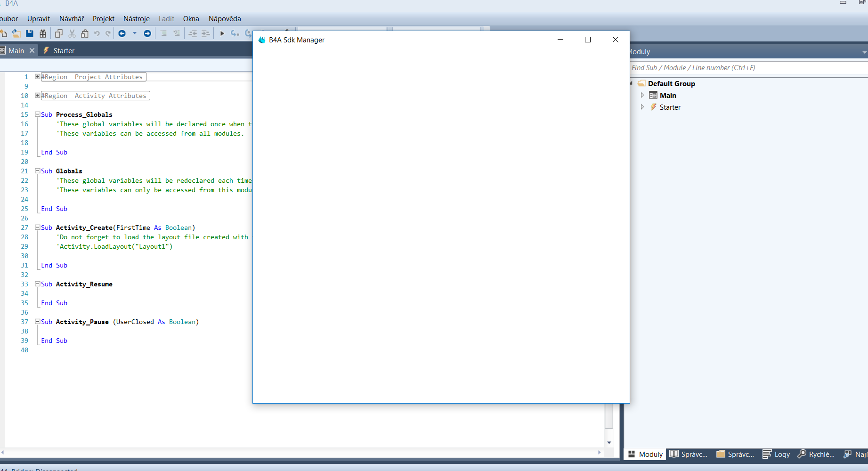868x471 pixels.
Task: Expand the Starter module tree node
Action: click(642, 107)
